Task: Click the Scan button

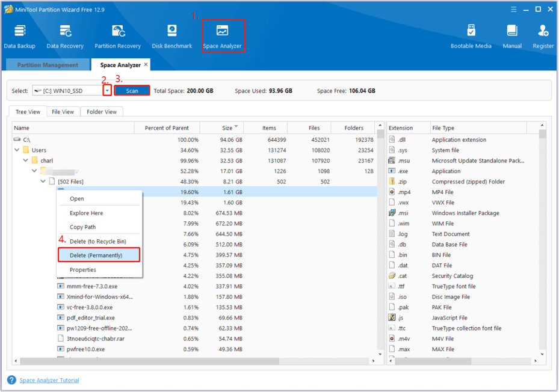Action: (x=132, y=91)
